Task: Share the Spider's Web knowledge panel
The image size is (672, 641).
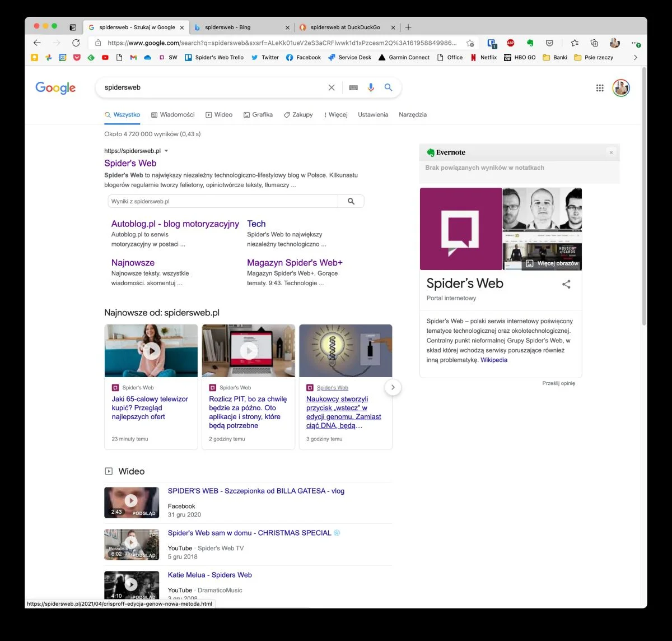Action: (x=566, y=284)
